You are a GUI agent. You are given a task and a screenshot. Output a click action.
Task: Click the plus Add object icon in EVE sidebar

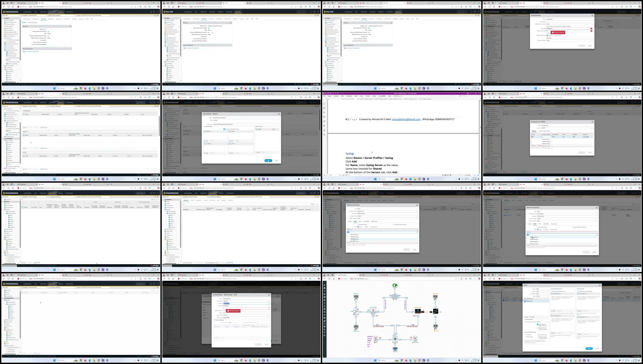coord(324,285)
